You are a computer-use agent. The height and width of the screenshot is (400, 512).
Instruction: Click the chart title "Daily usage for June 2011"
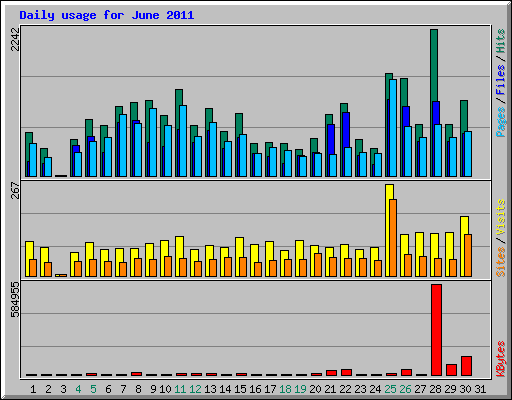(x=107, y=15)
